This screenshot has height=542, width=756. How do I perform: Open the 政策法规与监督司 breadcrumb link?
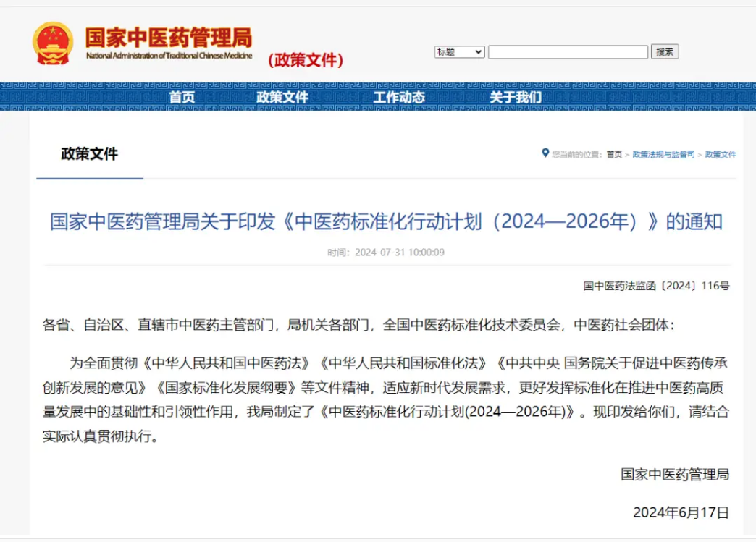point(661,154)
